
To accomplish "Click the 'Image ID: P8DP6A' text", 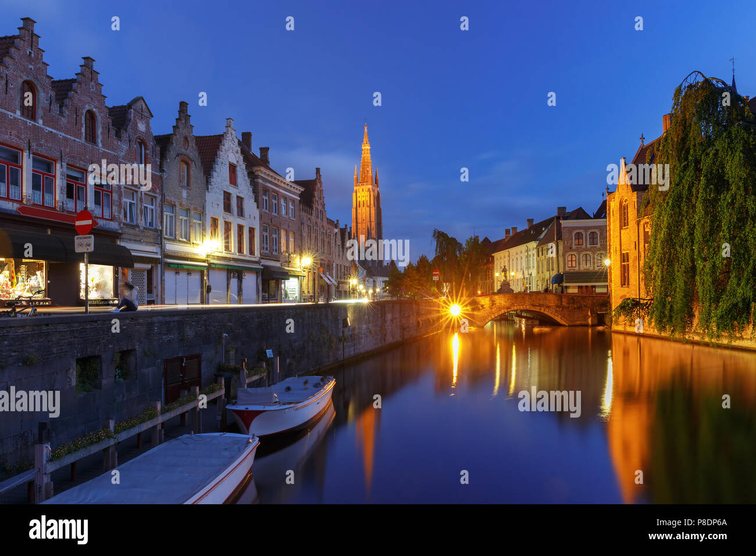I will (690, 522).
